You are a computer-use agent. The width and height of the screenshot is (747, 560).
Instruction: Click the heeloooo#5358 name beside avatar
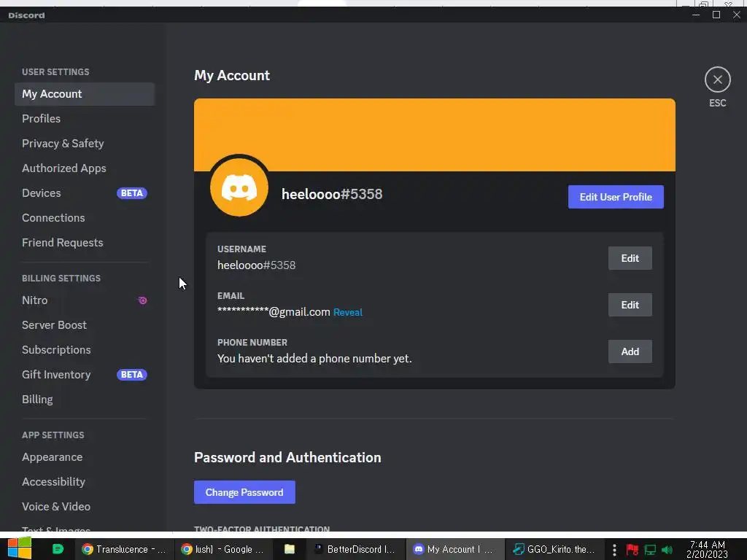[x=332, y=194]
